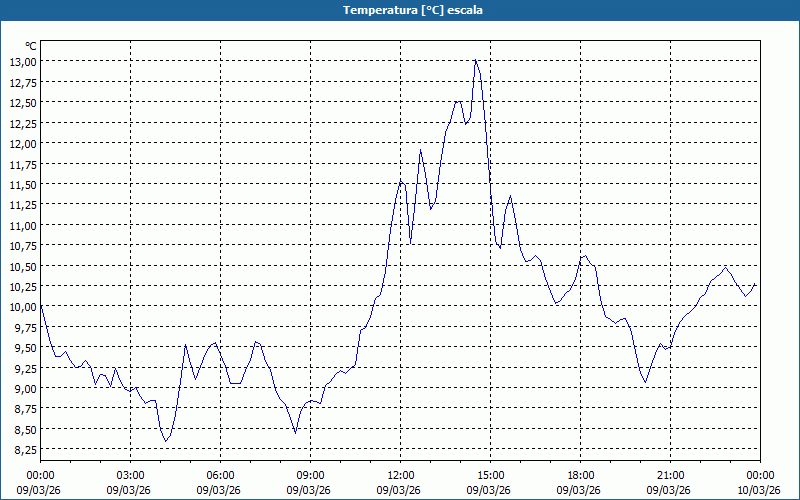This screenshot has width=800, height=500.
Task: Click the lowest point of the temperature curve
Action: 166,441
